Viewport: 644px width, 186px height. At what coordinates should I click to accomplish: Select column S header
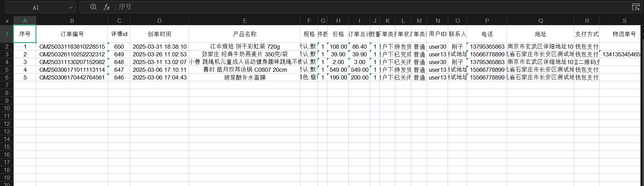click(624, 21)
